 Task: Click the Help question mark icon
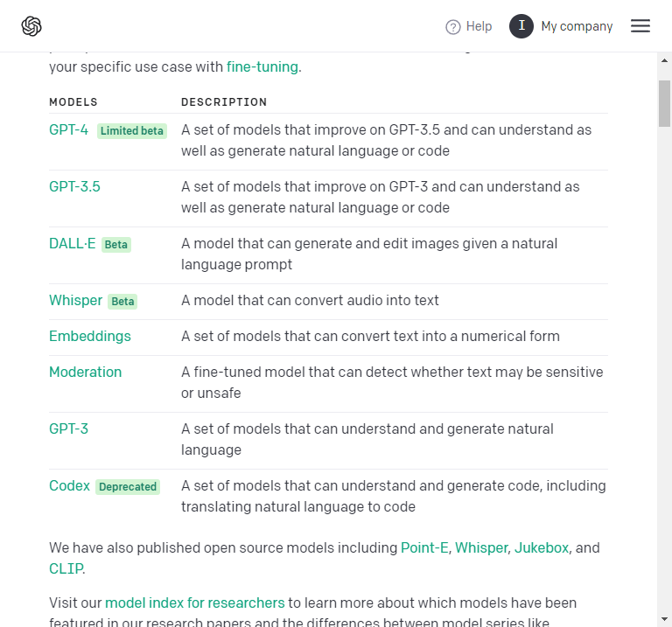tap(453, 27)
